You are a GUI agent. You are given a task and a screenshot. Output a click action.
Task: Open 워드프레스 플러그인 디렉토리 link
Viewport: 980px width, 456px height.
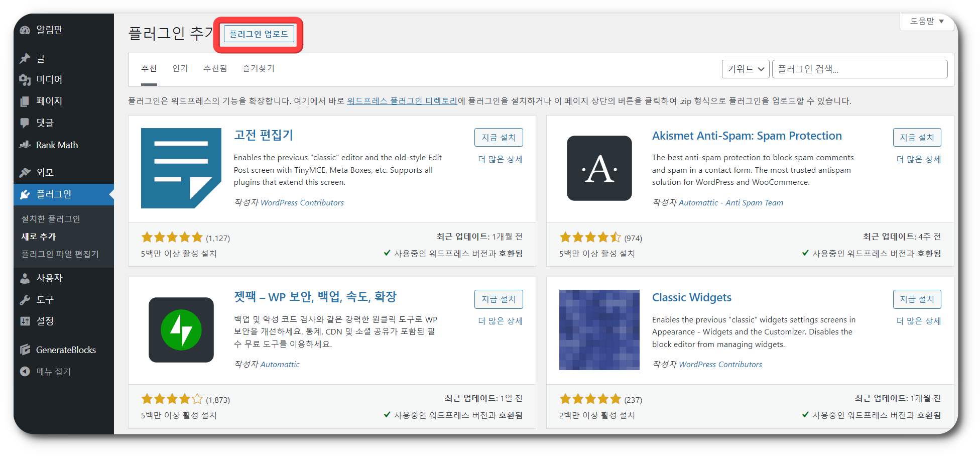point(402,101)
